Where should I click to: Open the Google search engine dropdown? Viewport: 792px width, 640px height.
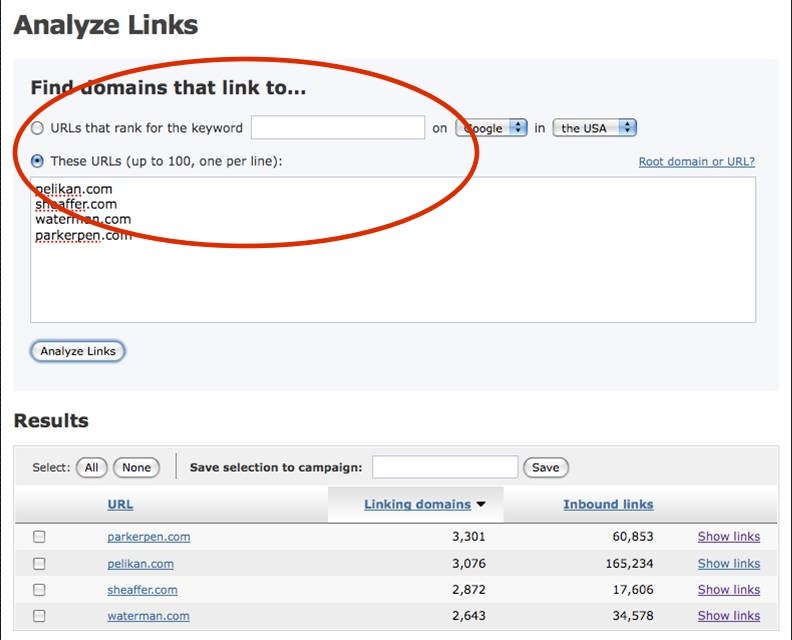[491, 128]
